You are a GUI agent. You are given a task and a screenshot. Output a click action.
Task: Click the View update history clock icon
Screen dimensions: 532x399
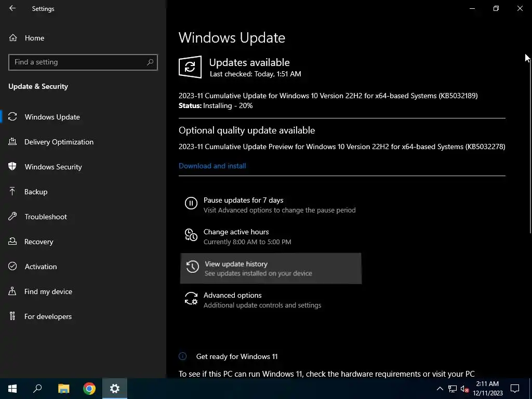(192, 267)
